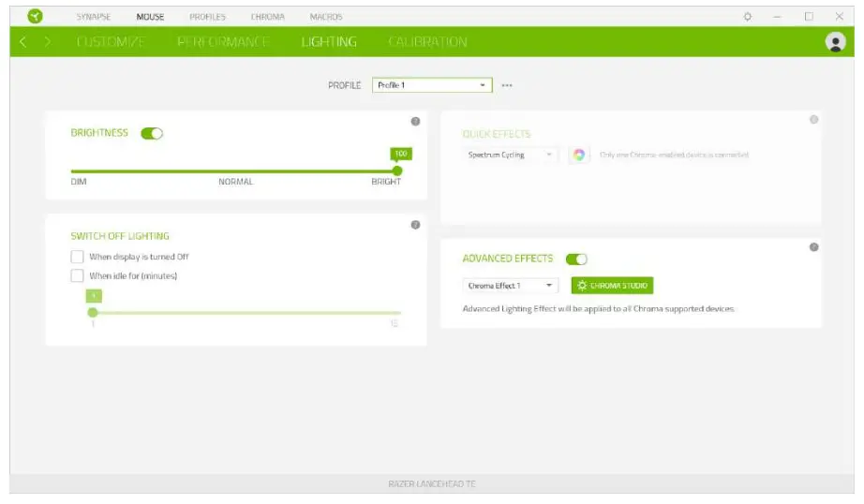This screenshot has width=864, height=504.
Task: Click the BRIGHT brightness label
Action: pyautogui.click(x=386, y=182)
